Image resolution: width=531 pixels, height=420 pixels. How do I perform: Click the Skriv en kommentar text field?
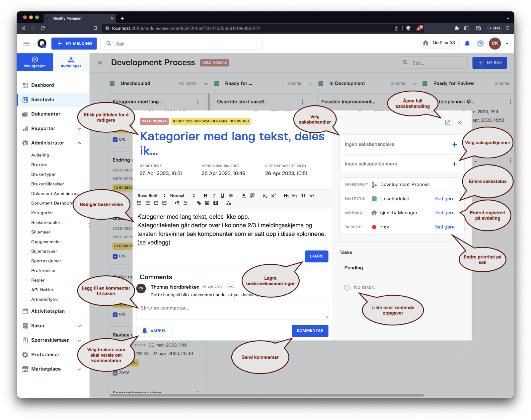pyautogui.click(x=232, y=310)
